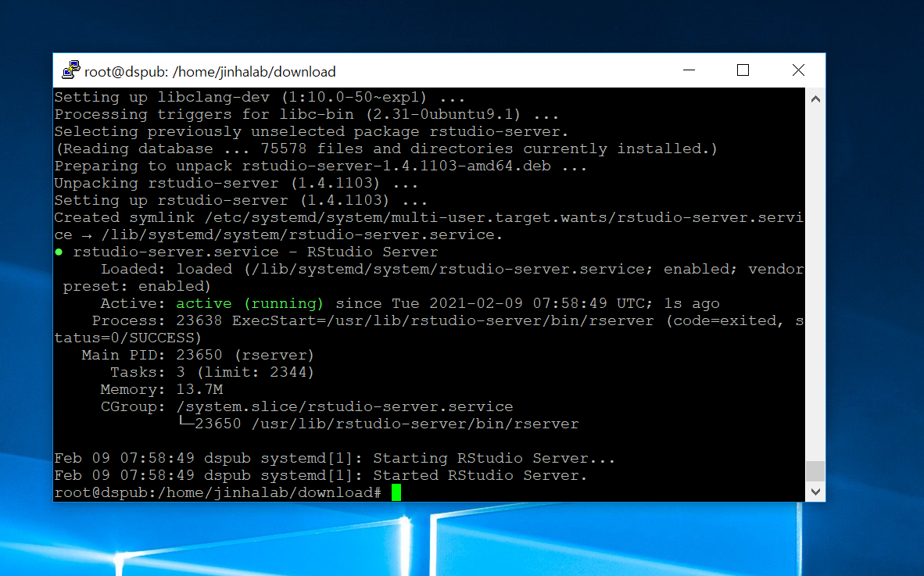Screen dimensions: 924x576
Task: Click 'Started RStudio Server.' log line
Action: (321, 475)
